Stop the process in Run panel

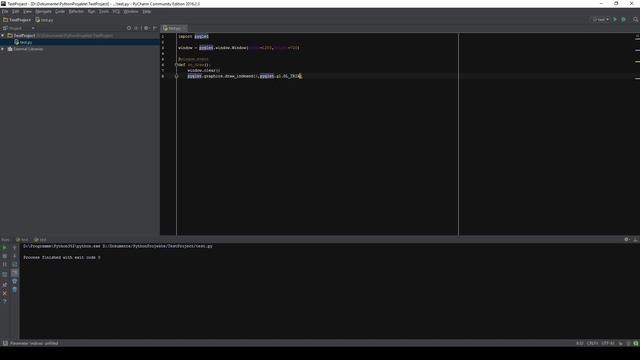pyautogui.click(x=5, y=256)
